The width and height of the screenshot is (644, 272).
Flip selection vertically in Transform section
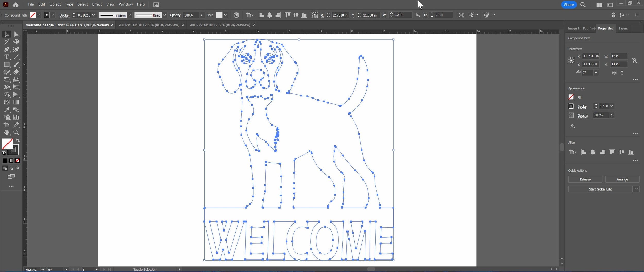pyautogui.click(x=622, y=73)
